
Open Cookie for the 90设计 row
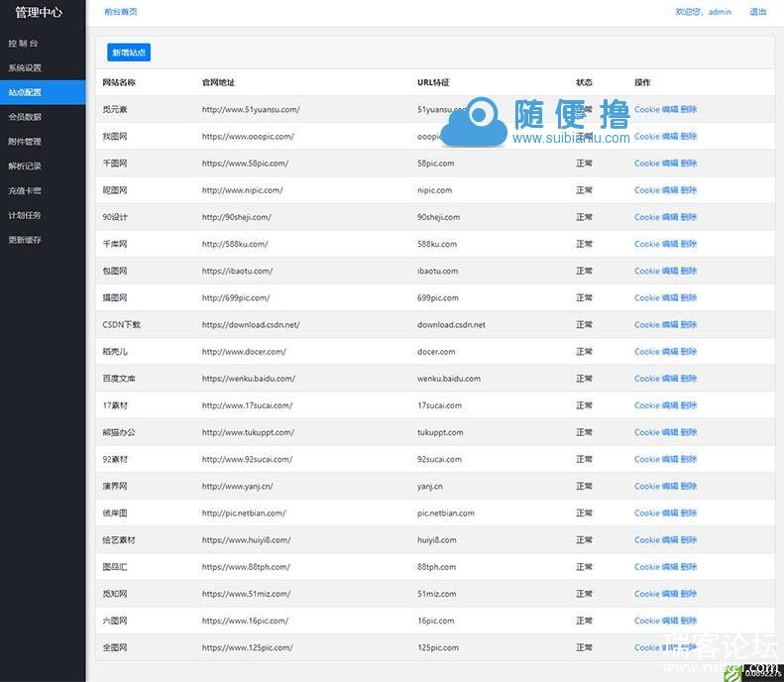click(647, 217)
